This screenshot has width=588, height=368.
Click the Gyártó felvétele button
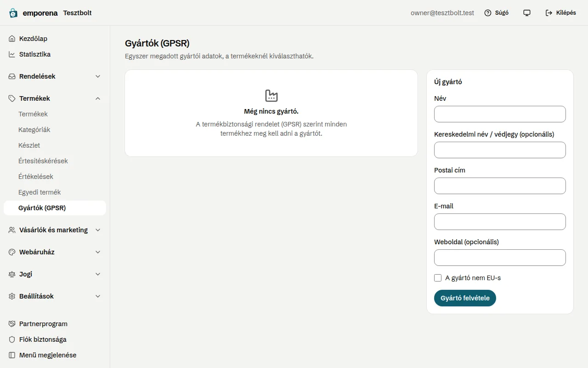(x=465, y=298)
